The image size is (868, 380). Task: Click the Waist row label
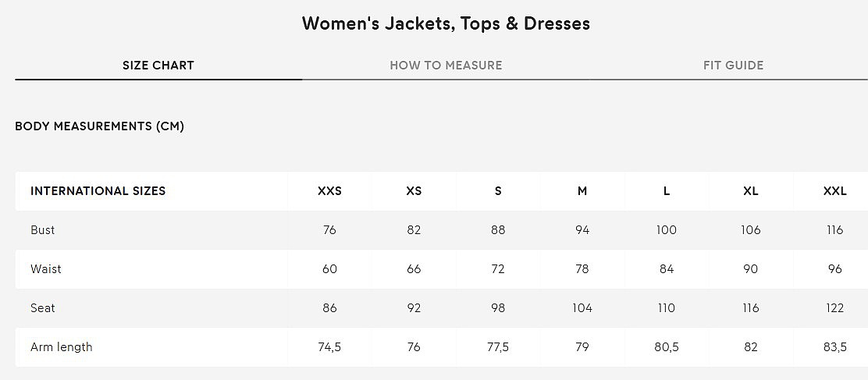tap(46, 269)
